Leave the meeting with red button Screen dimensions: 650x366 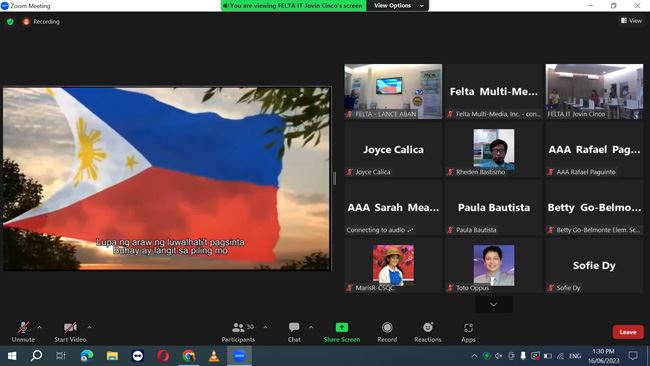(628, 332)
